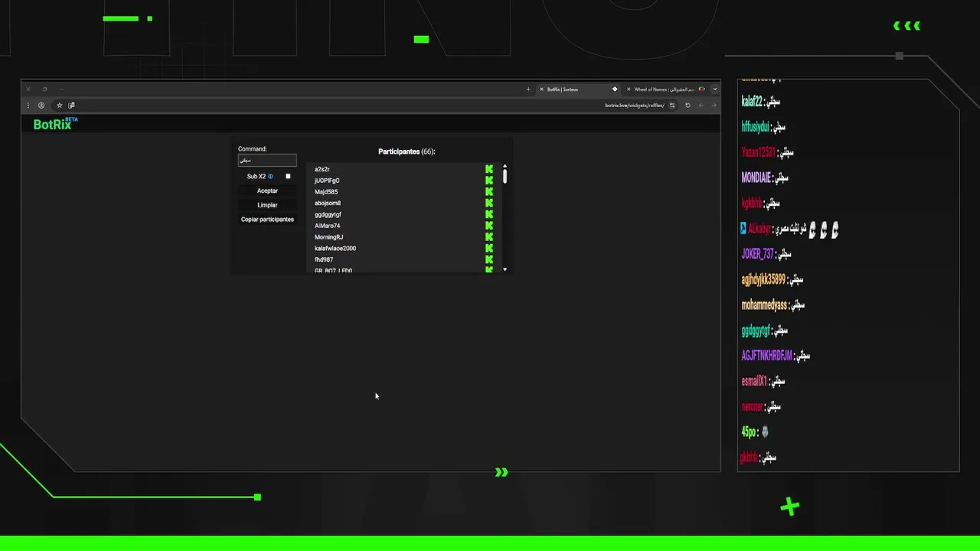Switch to the Wheel of Names tab

(665, 90)
